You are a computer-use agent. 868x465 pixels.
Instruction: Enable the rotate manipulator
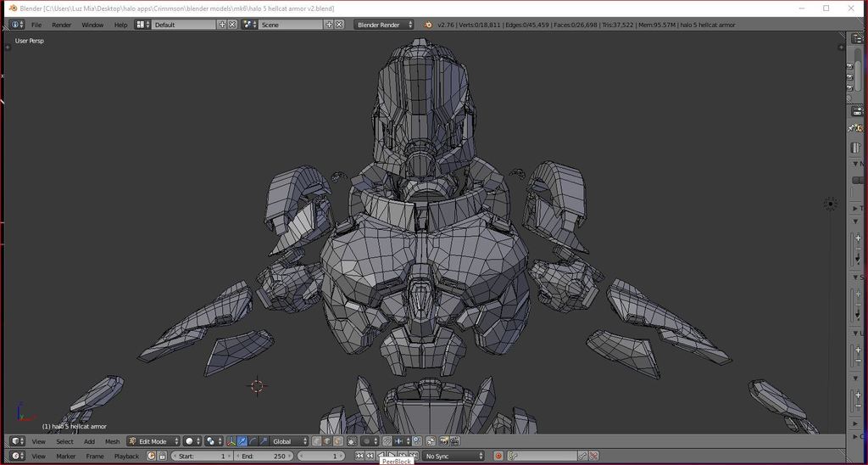[x=253, y=441]
